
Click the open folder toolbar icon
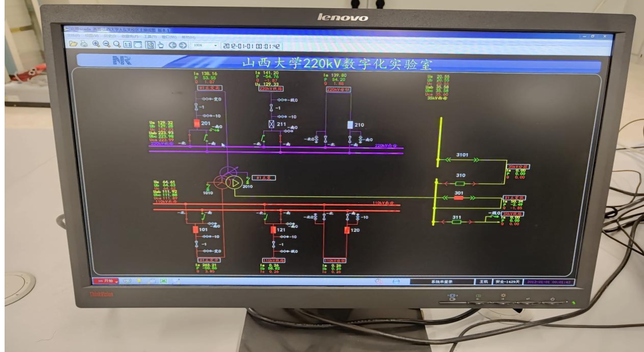click(73, 44)
